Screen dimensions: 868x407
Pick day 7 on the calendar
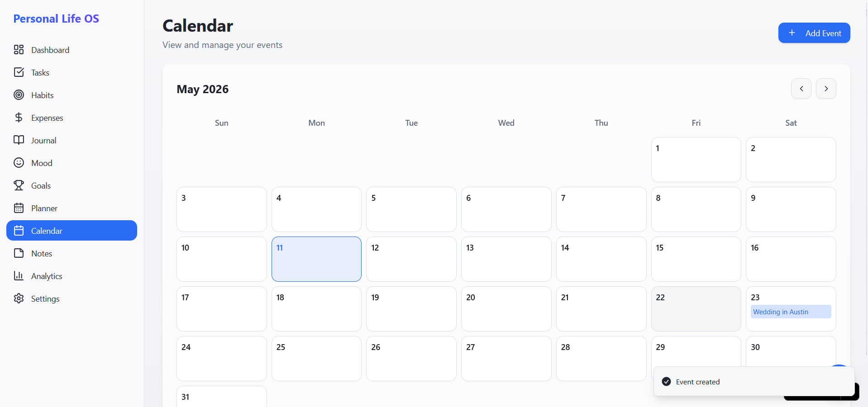(x=601, y=209)
